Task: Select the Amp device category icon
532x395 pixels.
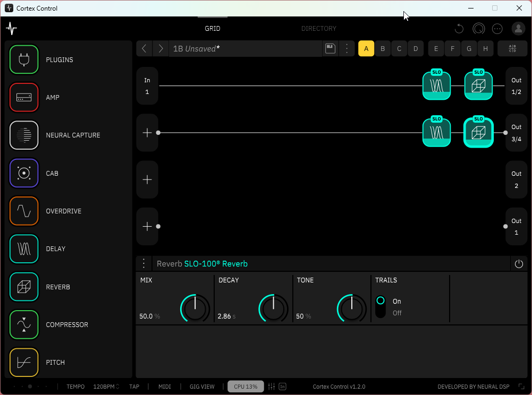Action: click(x=24, y=97)
